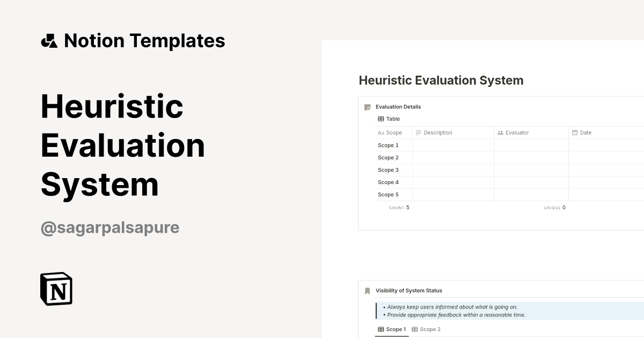Open the COUNT 5 calculation dropdown
Screen dimensions: 644x338
[x=399, y=208]
